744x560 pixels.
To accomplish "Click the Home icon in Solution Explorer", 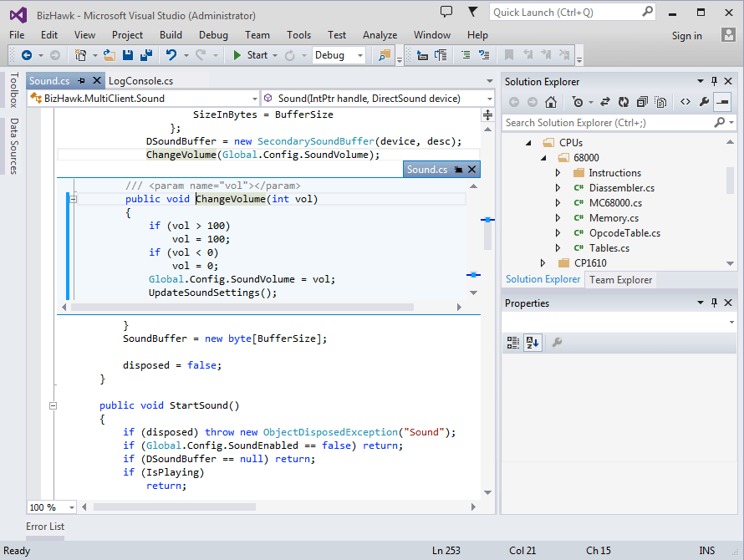I will point(551,102).
